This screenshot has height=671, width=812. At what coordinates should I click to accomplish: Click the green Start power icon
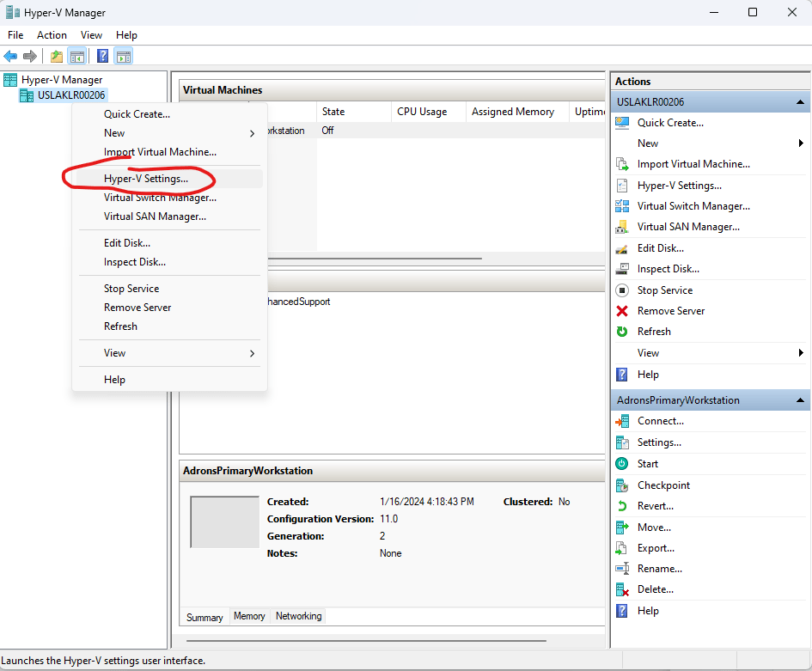point(622,463)
